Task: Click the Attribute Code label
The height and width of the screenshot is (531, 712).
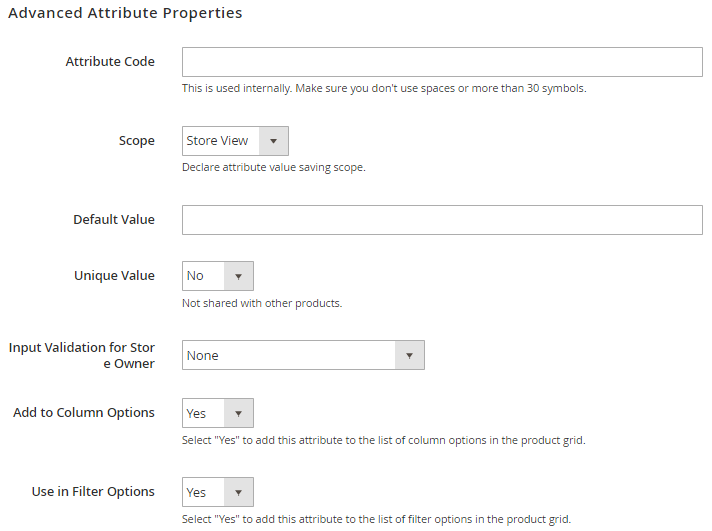Action: (110, 62)
